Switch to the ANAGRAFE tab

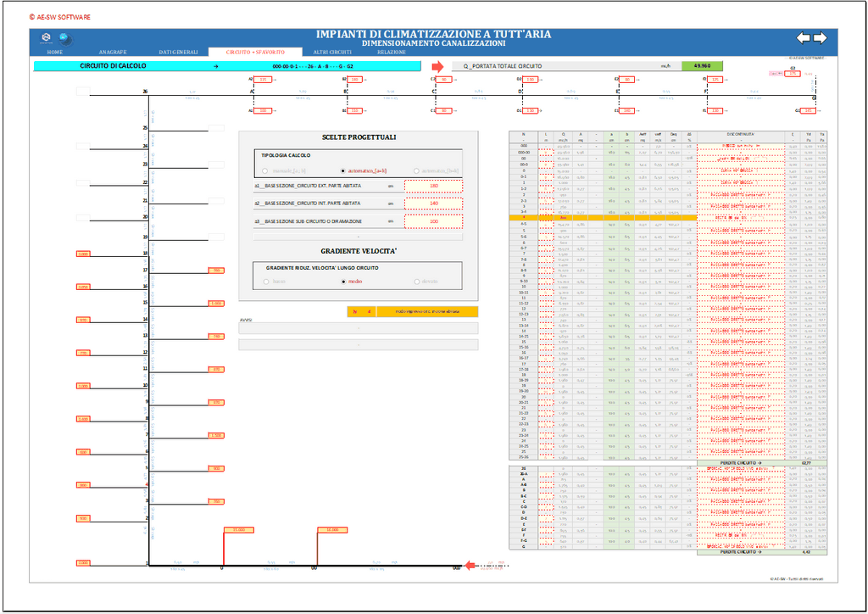click(x=113, y=53)
